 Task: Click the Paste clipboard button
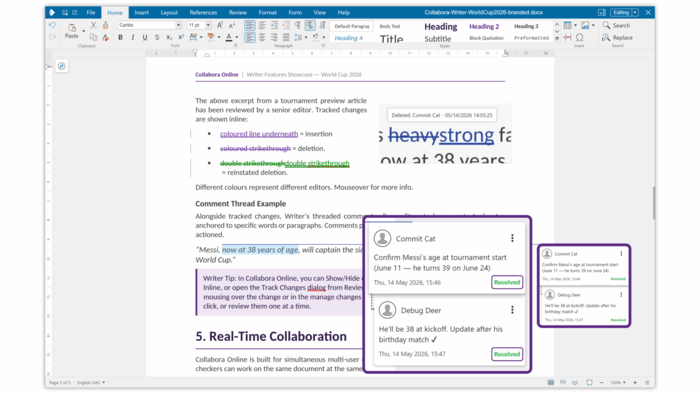click(x=71, y=31)
